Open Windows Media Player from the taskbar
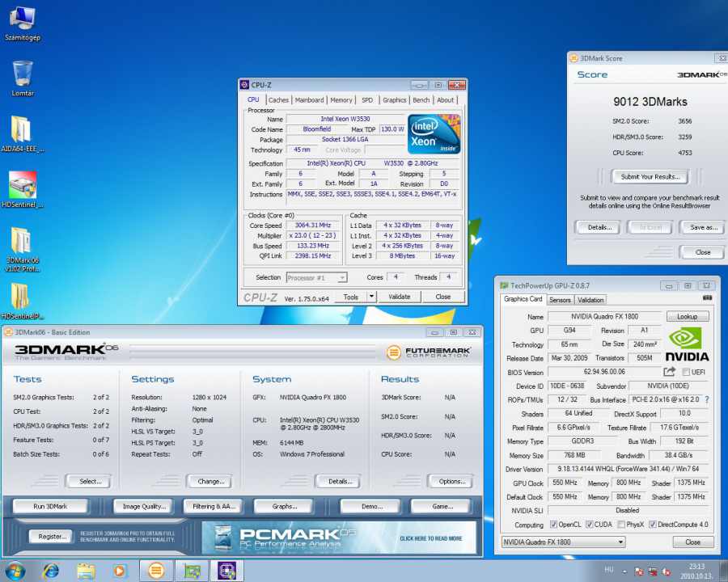 (120, 571)
